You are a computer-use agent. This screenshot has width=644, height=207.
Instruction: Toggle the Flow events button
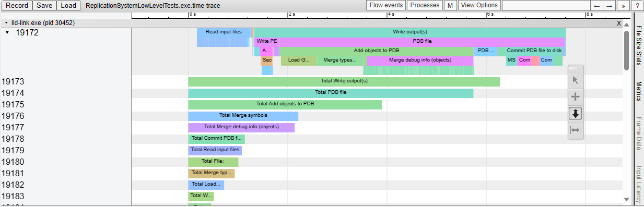(x=386, y=5)
